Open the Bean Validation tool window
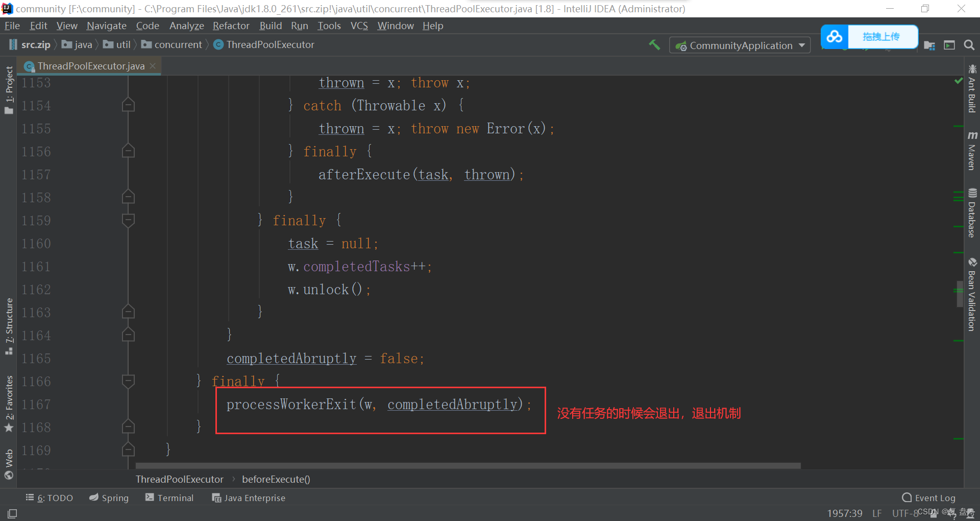 tap(972, 294)
